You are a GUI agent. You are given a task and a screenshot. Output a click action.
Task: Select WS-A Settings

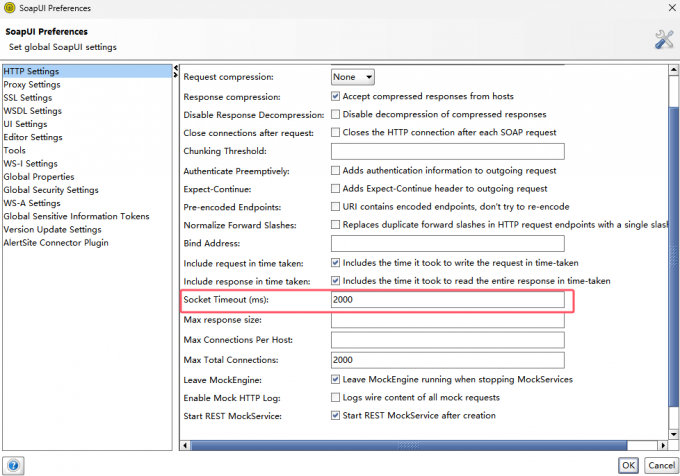(x=87, y=203)
